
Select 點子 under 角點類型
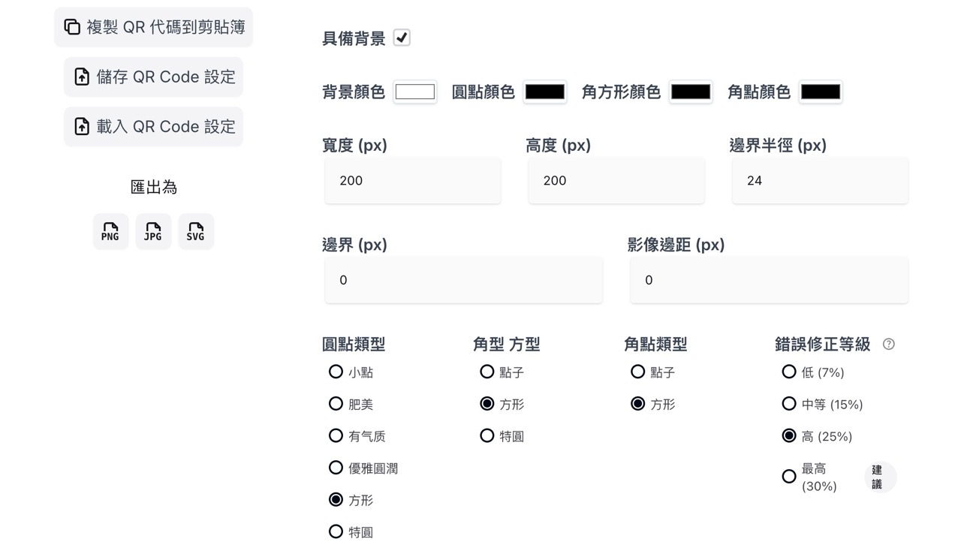click(x=637, y=372)
